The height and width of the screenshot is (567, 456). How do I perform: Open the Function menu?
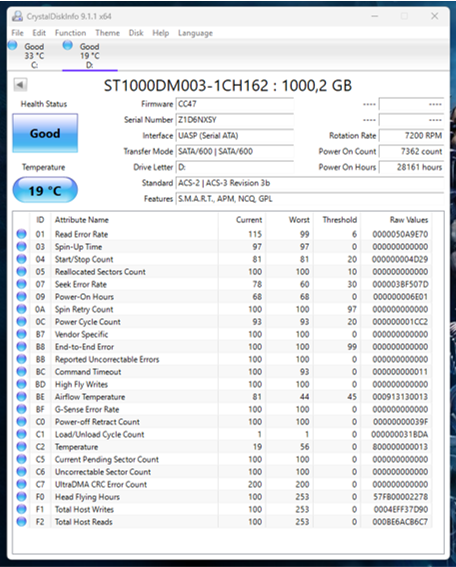(x=71, y=33)
